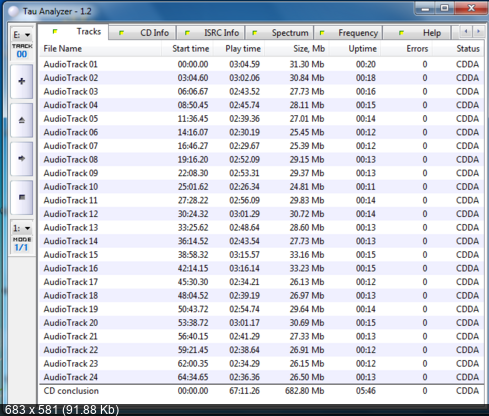Select the AudioTrack 16 row

point(262,268)
